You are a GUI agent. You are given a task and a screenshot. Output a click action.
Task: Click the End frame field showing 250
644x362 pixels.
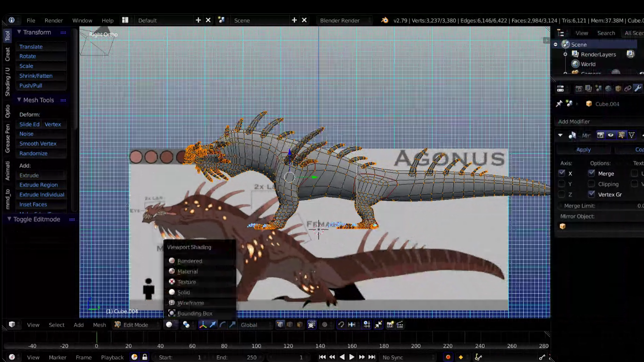point(236,357)
